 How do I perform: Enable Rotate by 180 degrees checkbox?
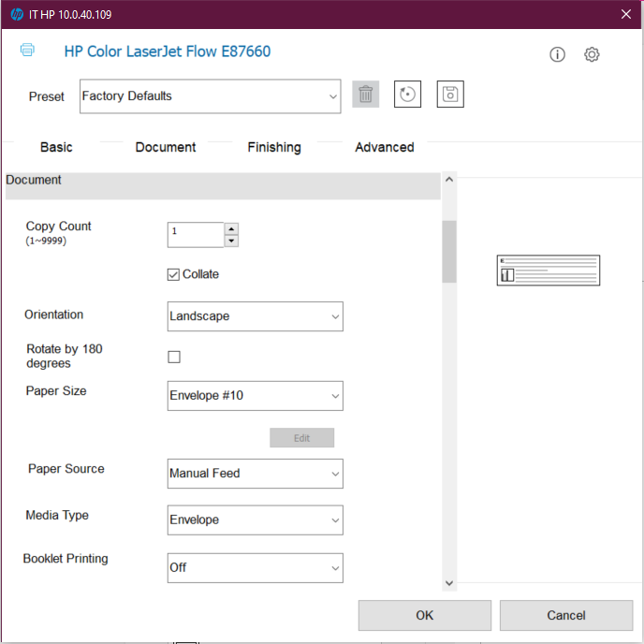point(174,357)
